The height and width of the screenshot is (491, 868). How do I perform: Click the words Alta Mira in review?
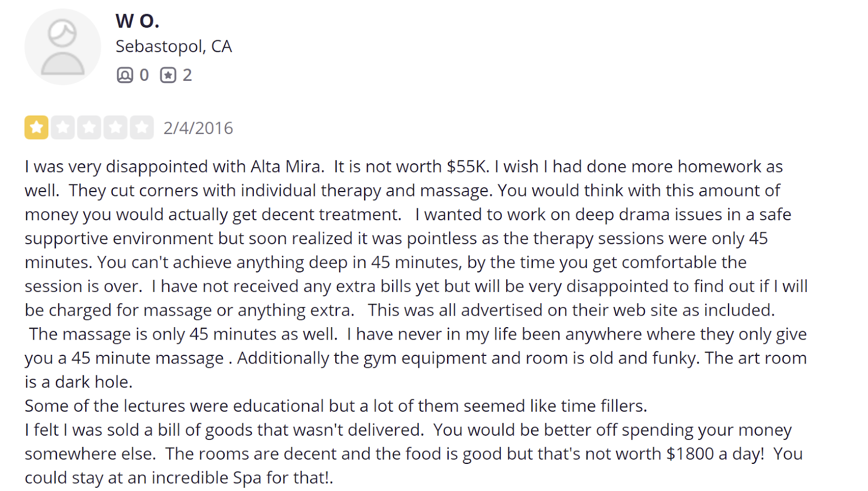click(286, 167)
